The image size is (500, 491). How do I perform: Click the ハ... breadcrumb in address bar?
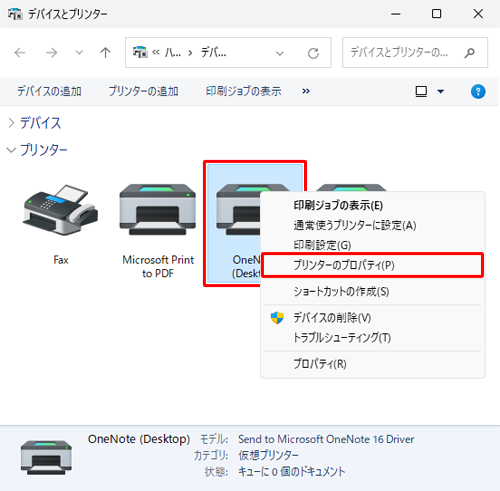pos(173,52)
